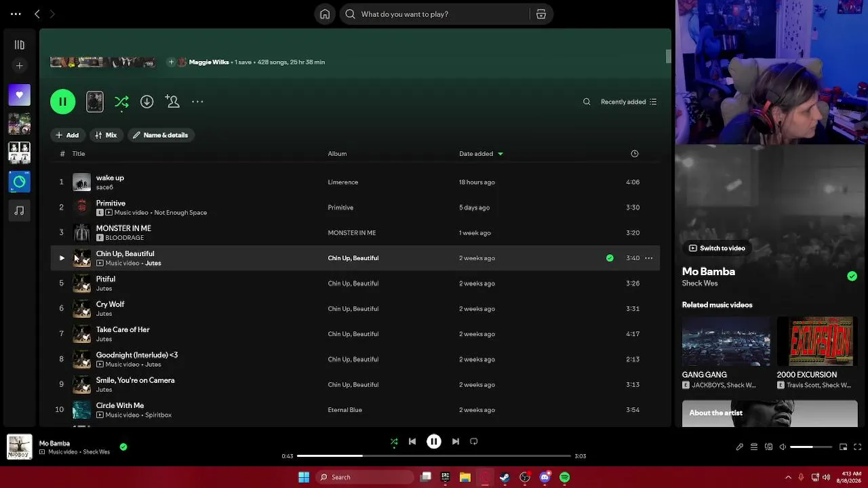Screen dimensions: 868x488
Task: Open the Eternal Blue album link
Action: (x=344, y=410)
